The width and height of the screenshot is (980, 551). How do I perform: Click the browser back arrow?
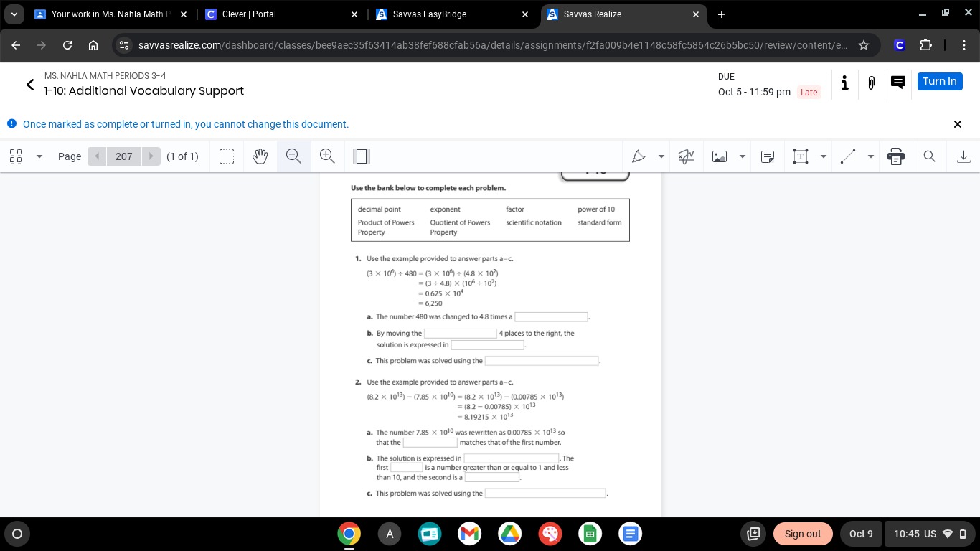pyautogui.click(x=16, y=44)
